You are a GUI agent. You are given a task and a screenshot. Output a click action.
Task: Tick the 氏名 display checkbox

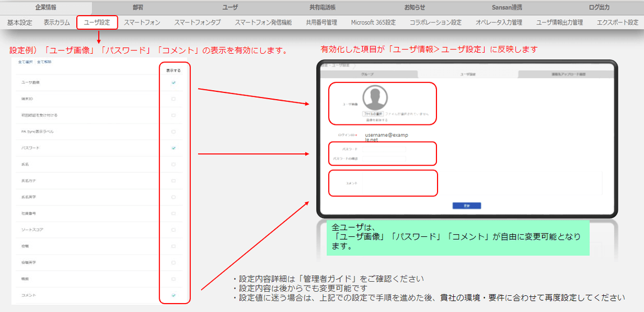click(173, 165)
